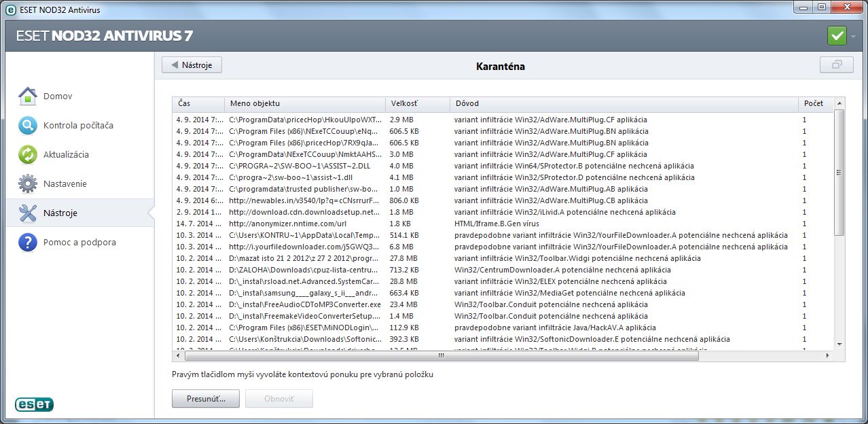868x424 pixels.
Task: Select row C:\progra~2\sw-boo~1\assist~1.dll
Action: 503,177
